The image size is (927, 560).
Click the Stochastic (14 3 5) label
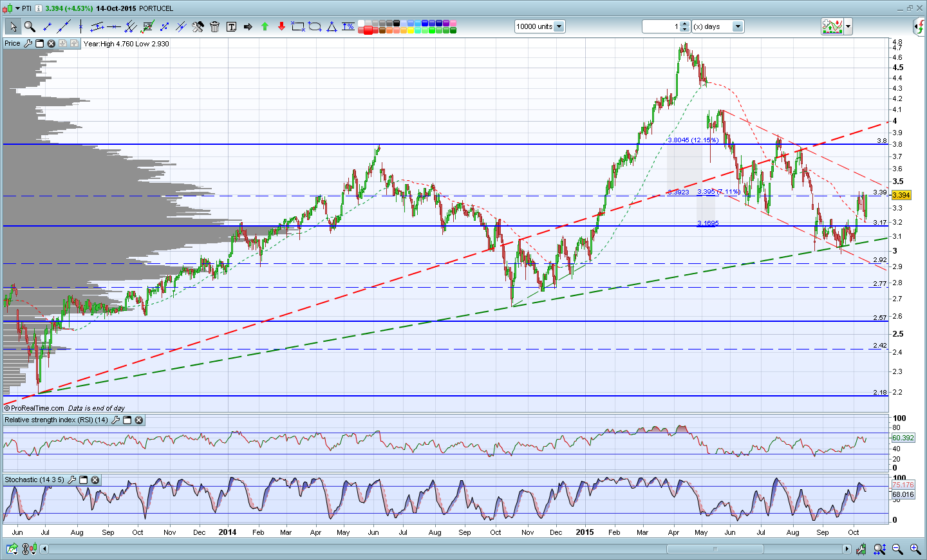point(34,480)
